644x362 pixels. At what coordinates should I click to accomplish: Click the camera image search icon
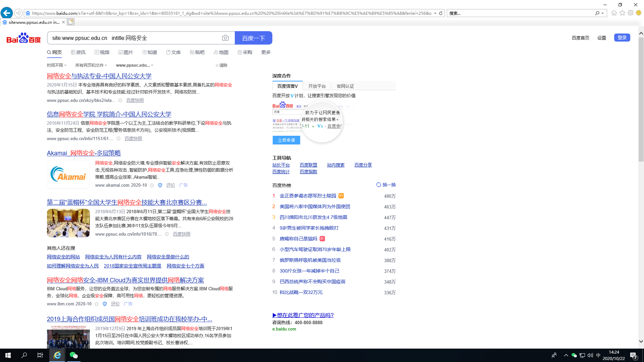click(x=225, y=38)
